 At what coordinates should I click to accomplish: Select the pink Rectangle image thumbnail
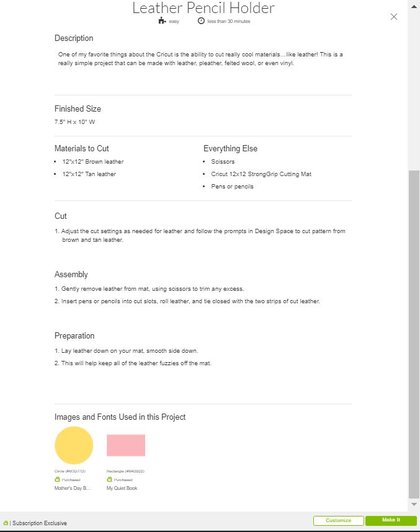tap(125, 445)
